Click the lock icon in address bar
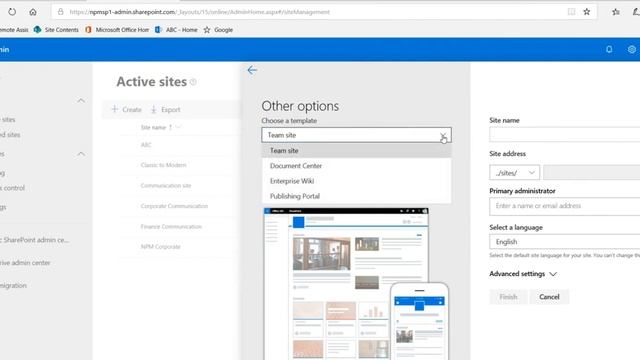Viewport: 640px width, 360px height. (60, 12)
